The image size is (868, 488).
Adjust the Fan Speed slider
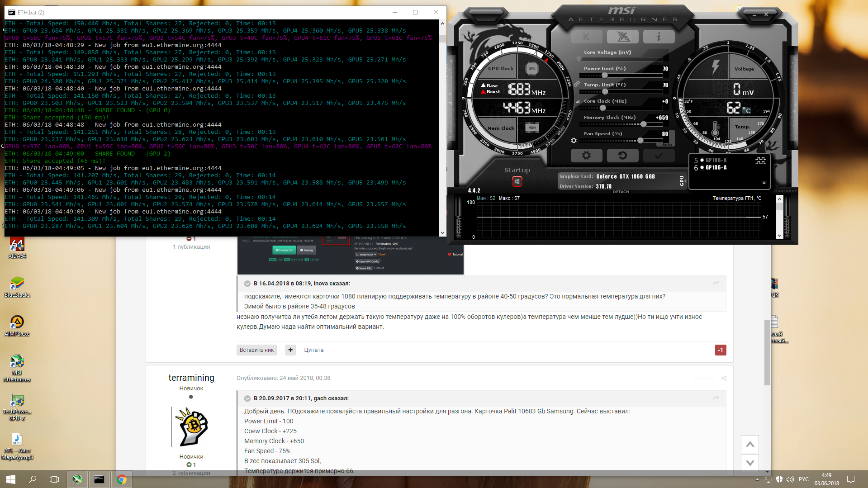pos(640,141)
